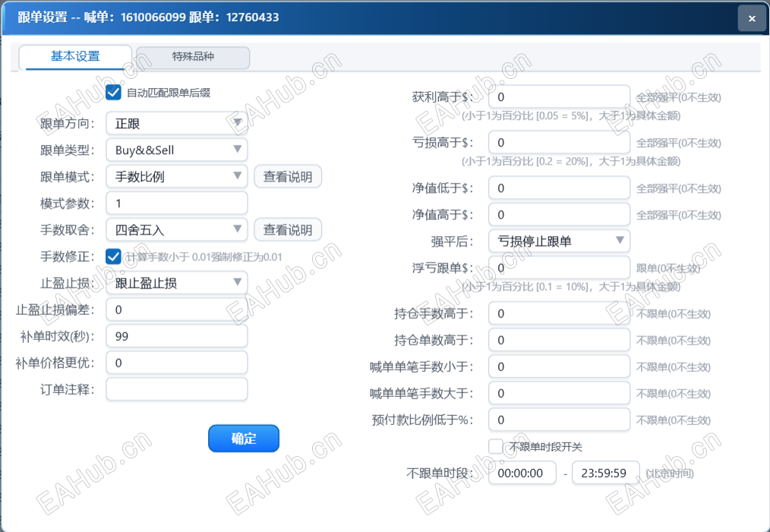Click the dialog title 跟单设置 text

43,17
